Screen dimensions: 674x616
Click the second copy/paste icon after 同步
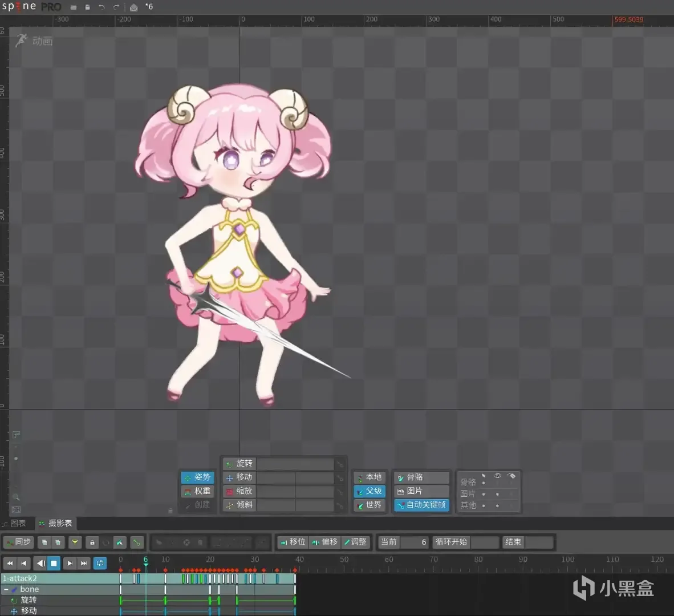click(x=58, y=542)
